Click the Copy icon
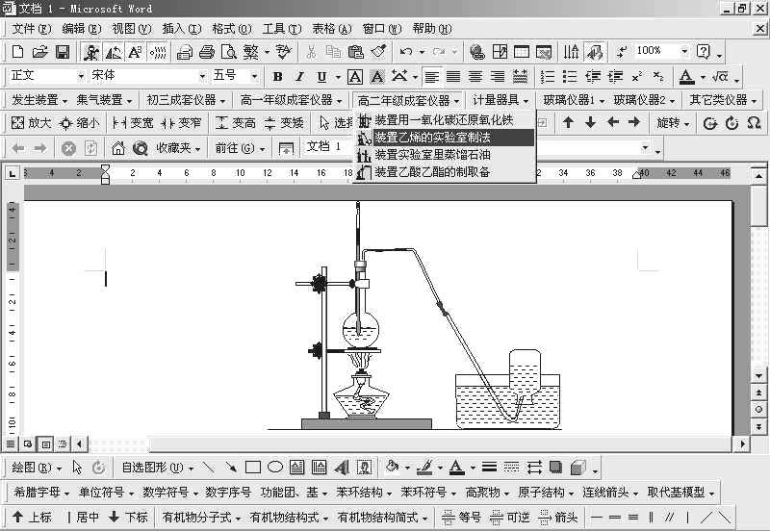This screenshot has height=532, width=770. [333, 52]
